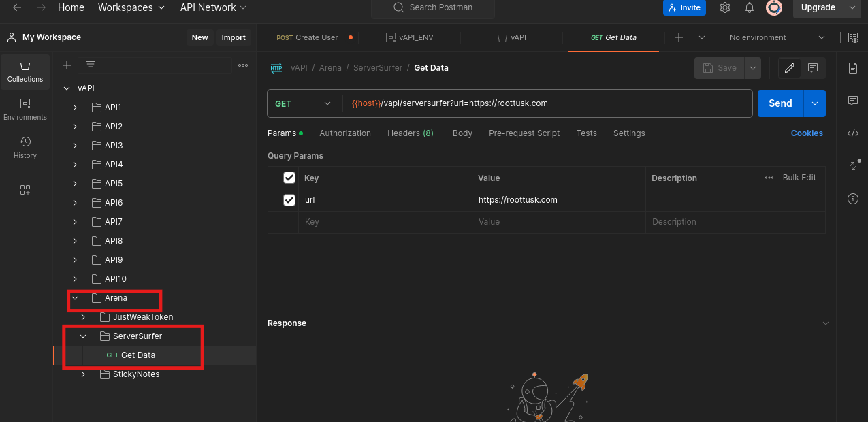This screenshot has height=422, width=868.
Task: Click the Cookies link
Action: 807,133
